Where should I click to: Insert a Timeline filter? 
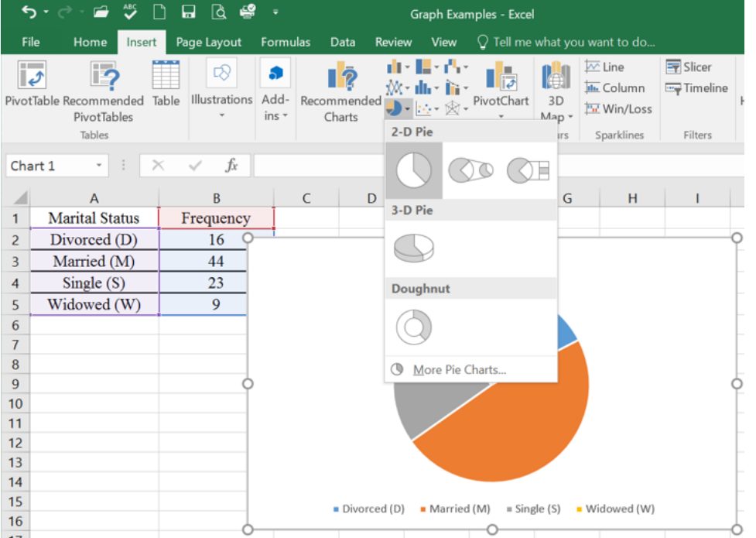696,87
